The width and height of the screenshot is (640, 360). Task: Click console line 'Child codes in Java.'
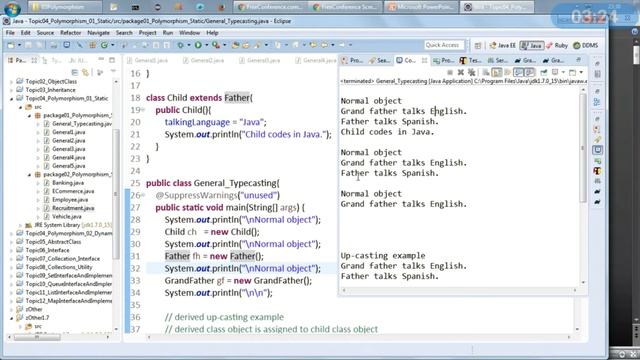click(x=387, y=132)
